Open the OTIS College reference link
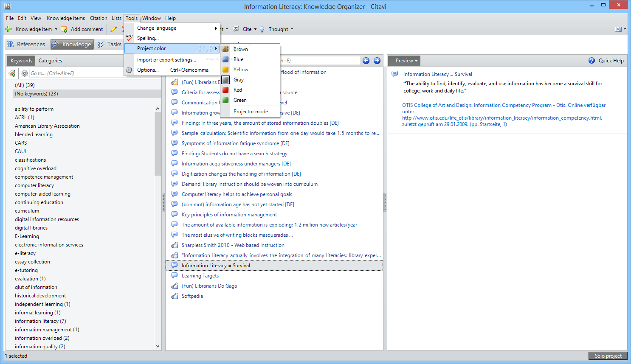631x364 pixels. click(x=504, y=115)
